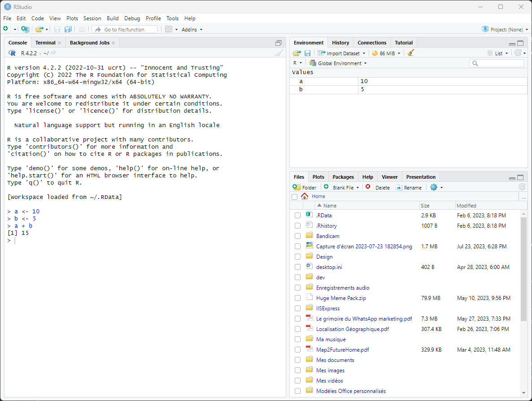Open the Session menu
The height and width of the screenshot is (401, 532).
click(92, 18)
